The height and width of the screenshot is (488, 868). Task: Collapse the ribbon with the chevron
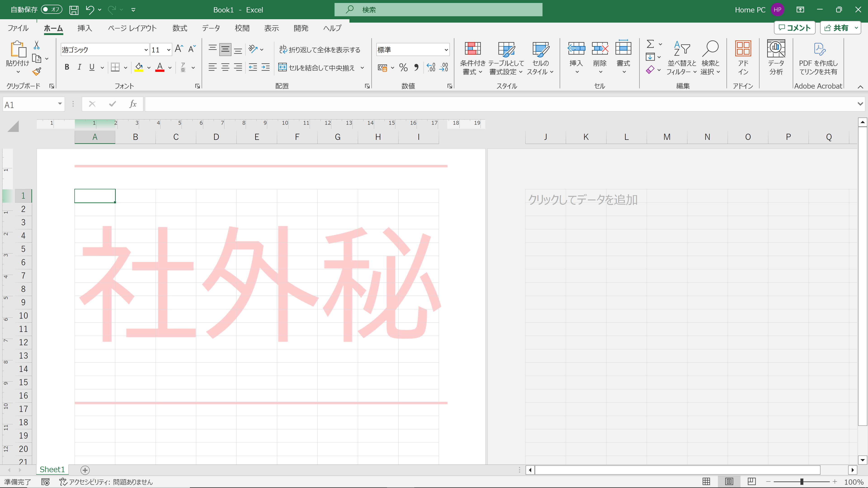(x=860, y=87)
